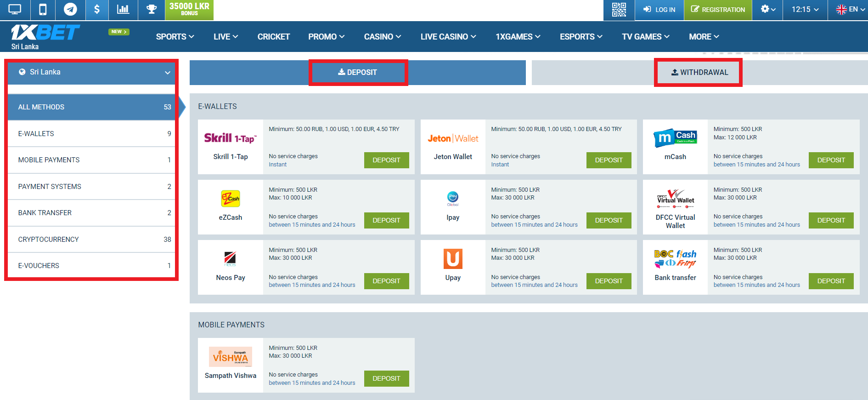Viewport: 868px width, 400px height.
Task: Select E-WALLETS category in sidebar
Action: point(92,134)
